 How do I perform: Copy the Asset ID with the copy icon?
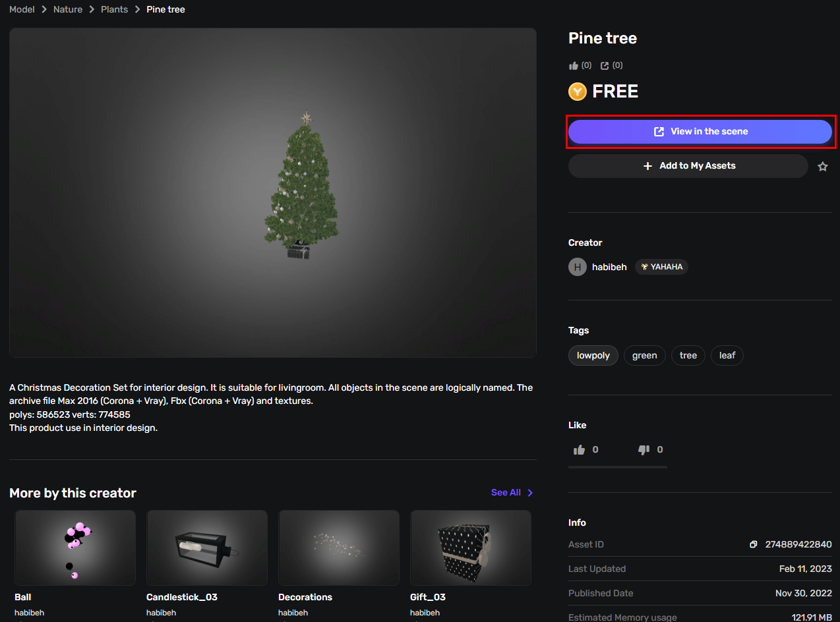pyautogui.click(x=753, y=544)
